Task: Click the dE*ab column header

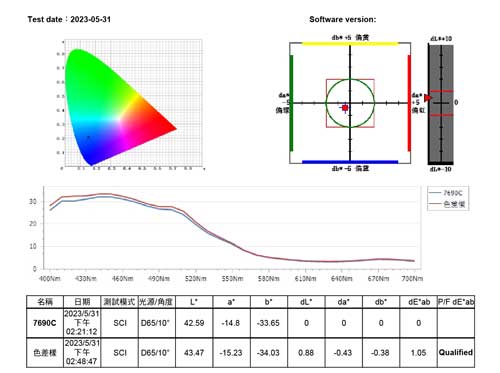Action: click(419, 302)
